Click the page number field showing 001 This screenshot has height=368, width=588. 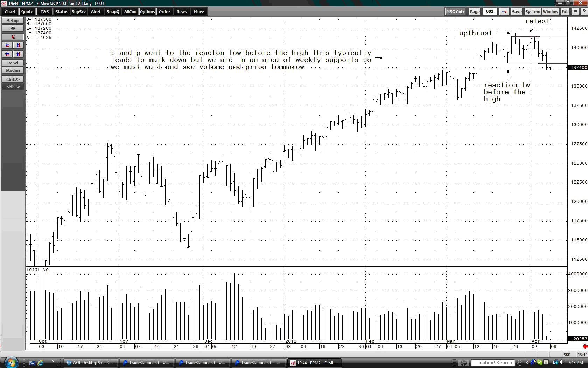pyautogui.click(x=490, y=12)
